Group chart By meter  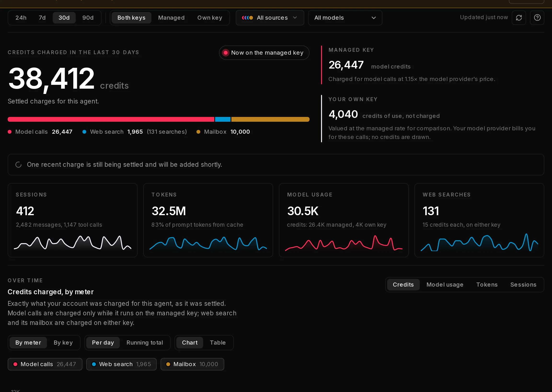(28, 342)
